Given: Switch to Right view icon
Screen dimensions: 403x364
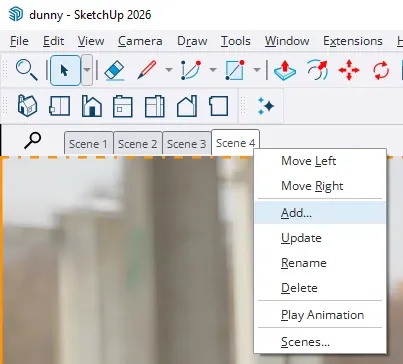Looking at the screenshot, I should [x=123, y=106].
